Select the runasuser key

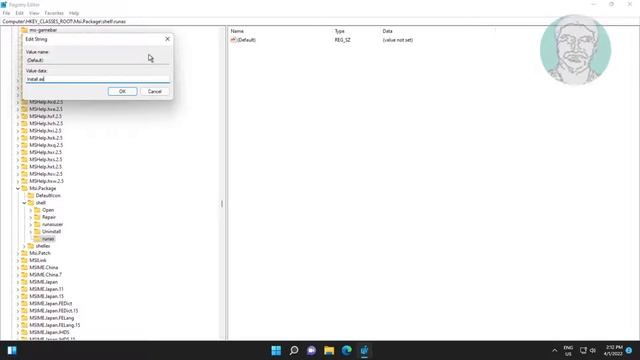click(53, 224)
